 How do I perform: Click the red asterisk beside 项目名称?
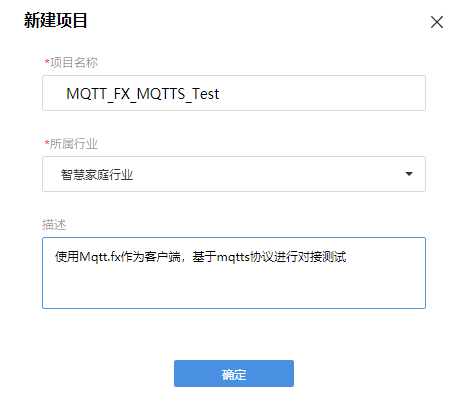(x=47, y=61)
